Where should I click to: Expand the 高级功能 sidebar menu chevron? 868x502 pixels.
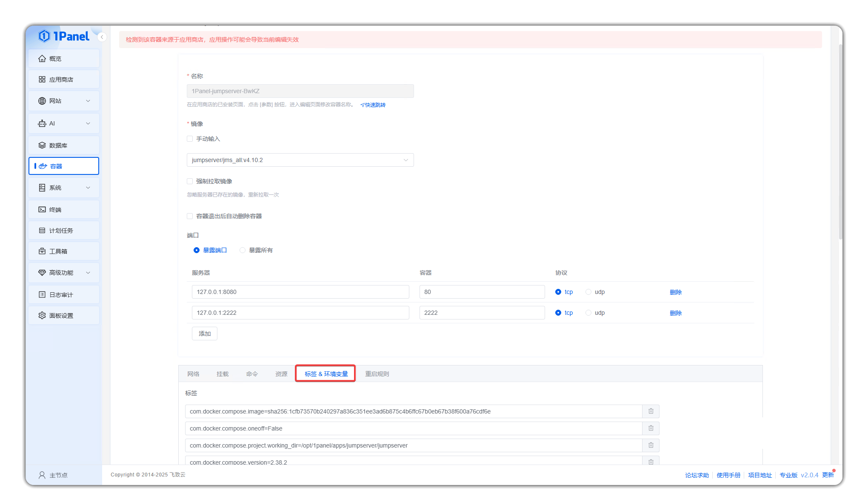coord(88,273)
